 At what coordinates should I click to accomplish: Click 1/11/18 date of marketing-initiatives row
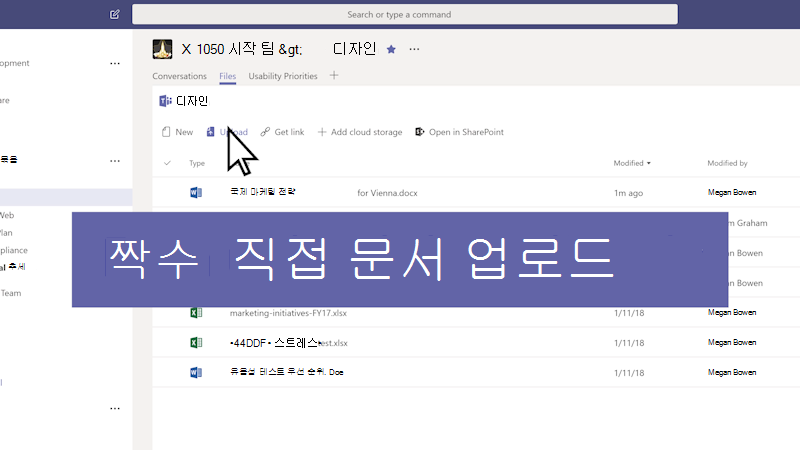(x=629, y=313)
